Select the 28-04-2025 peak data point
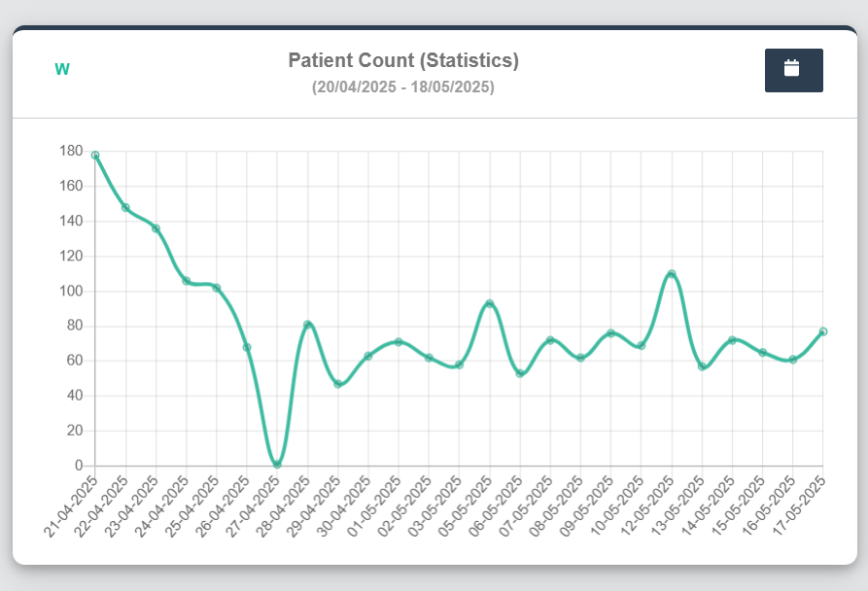 [x=307, y=325]
